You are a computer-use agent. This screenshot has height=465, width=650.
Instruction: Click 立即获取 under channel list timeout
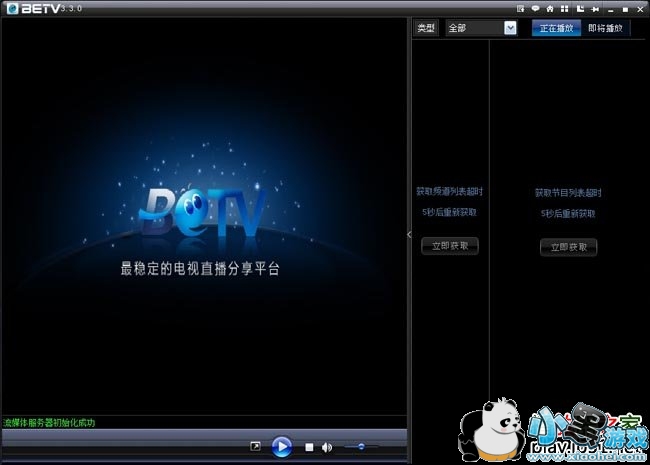click(x=450, y=246)
